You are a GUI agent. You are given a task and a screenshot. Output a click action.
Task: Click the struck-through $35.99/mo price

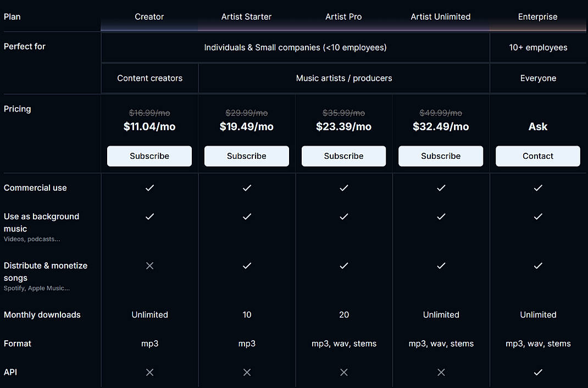coord(343,113)
